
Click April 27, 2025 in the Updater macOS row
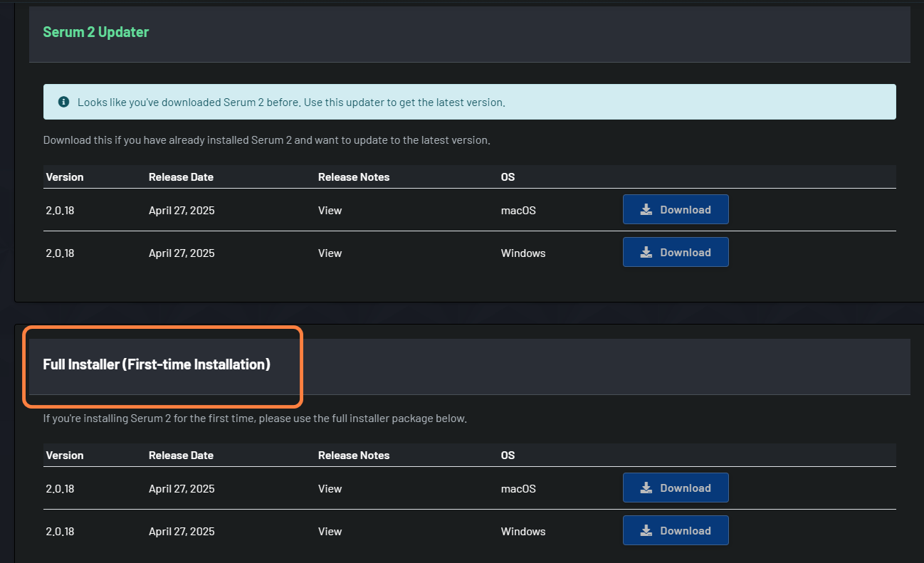point(182,211)
